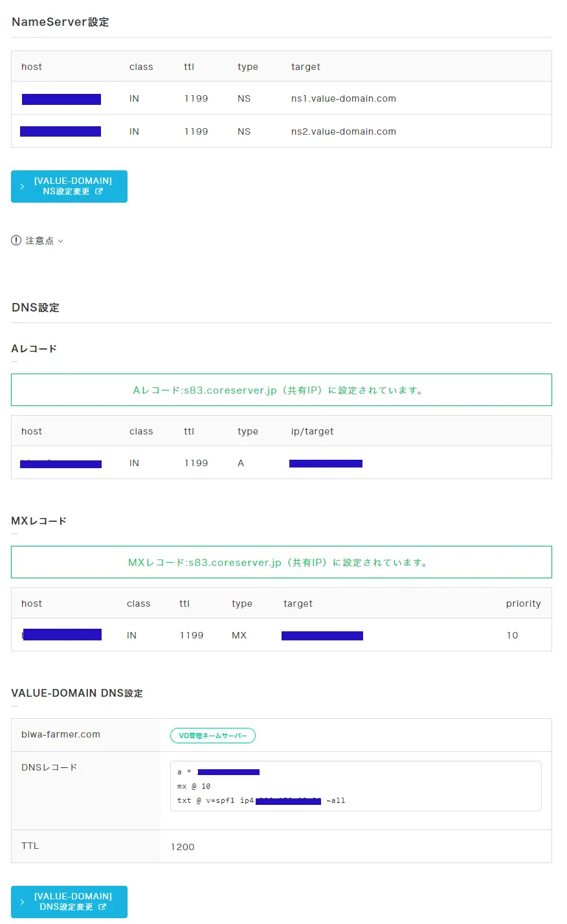Viewport: 567px width, 924px height.
Task: Click the exclamation info icon beside 注意点
Action: [16, 240]
